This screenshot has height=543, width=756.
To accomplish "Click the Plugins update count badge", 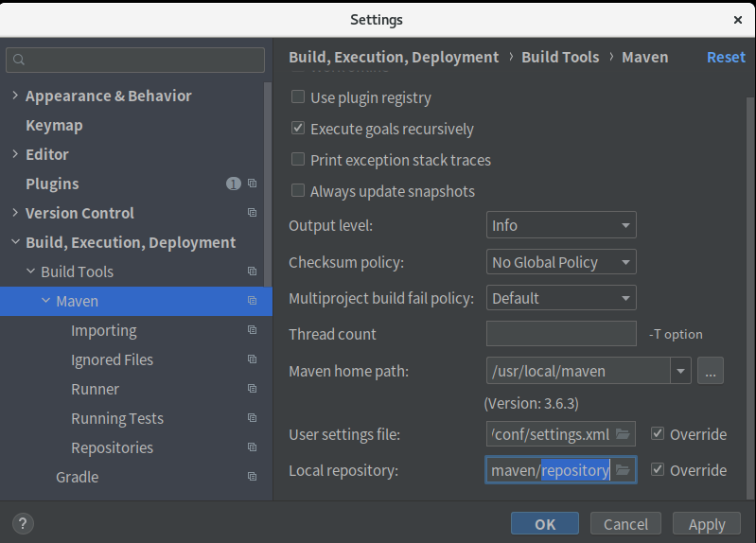I will tap(234, 184).
